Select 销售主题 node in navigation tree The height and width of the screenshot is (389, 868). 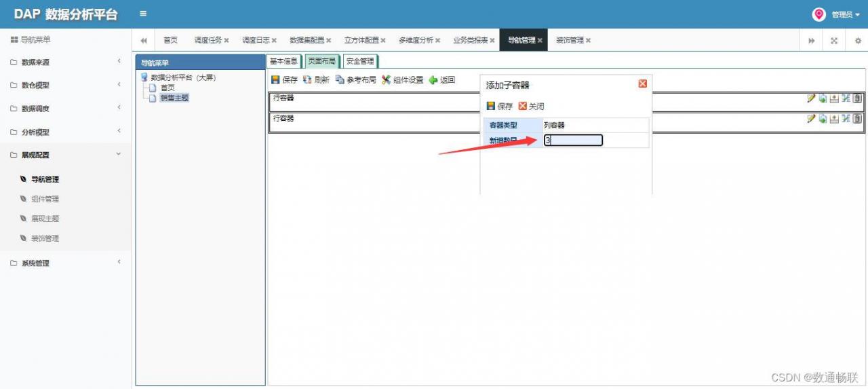point(174,98)
